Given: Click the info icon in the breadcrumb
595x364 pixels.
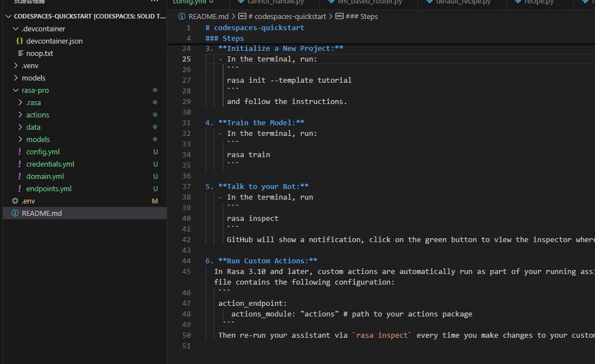Looking at the screenshot, I should point(182,16).
